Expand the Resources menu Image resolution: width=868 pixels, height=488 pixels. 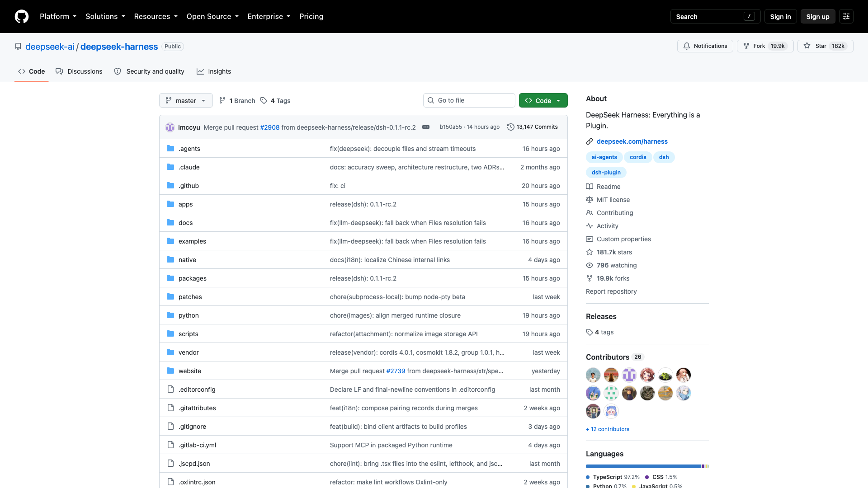156,16
